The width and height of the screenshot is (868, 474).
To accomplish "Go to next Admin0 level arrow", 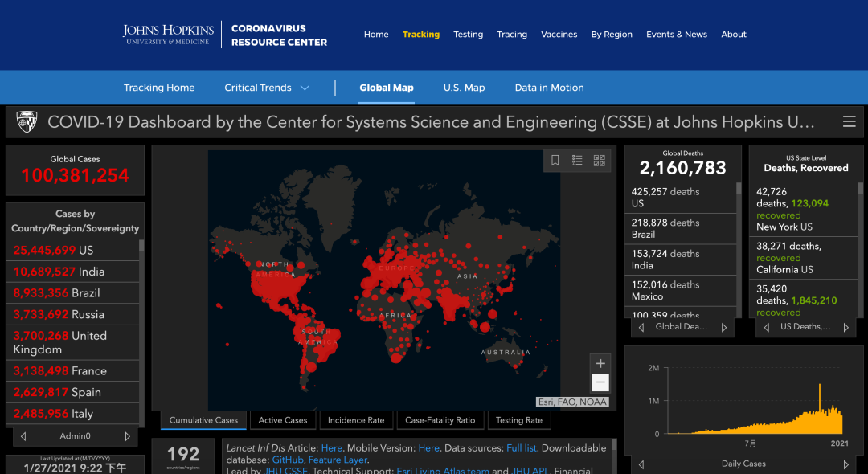I will click(x=127, y=436).
